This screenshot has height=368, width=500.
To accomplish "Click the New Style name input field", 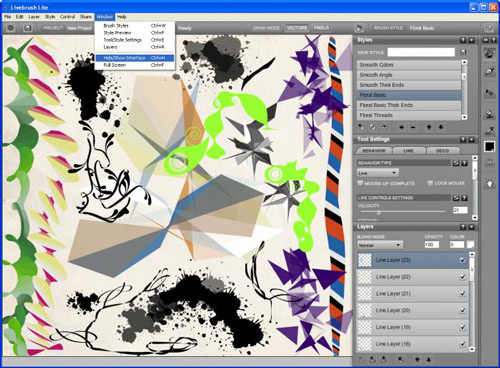I will [x=421, y=52].
